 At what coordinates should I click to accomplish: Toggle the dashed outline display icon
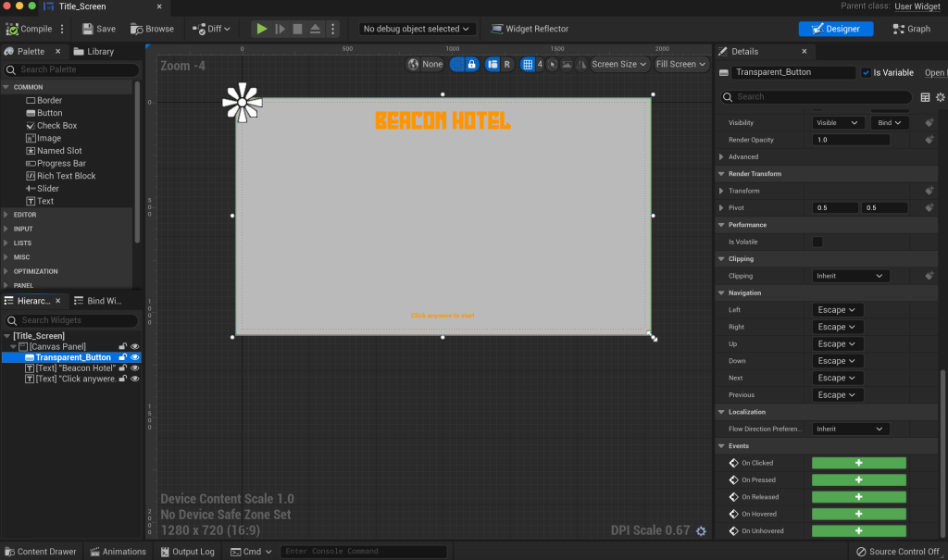point(457,65)
